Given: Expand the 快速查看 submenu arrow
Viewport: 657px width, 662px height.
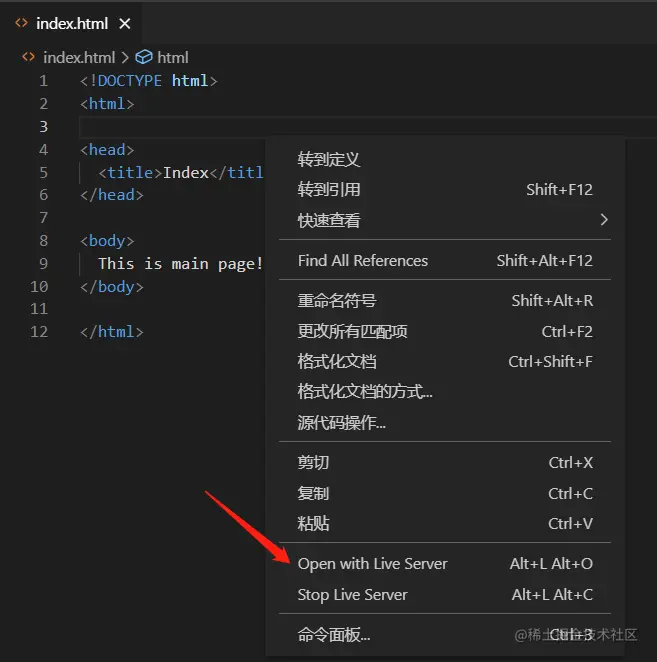Looking at the screenshot, I should (x=604, y=220).
